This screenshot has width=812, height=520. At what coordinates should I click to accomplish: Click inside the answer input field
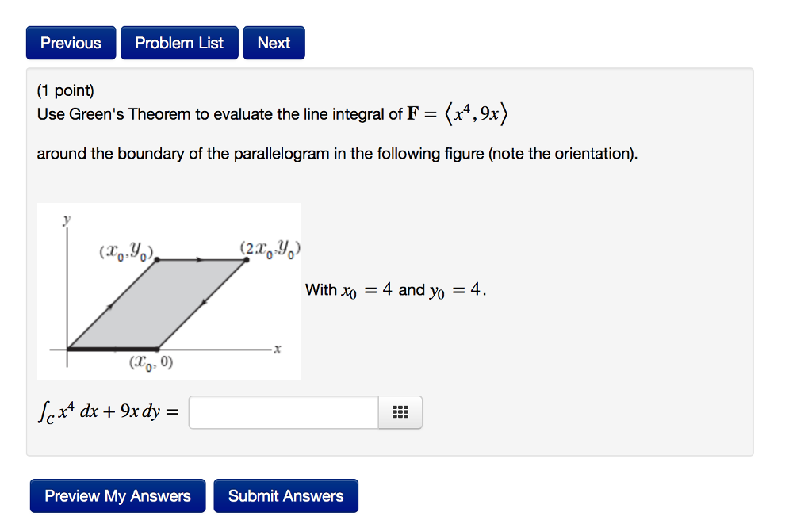(x=282, y=412)
